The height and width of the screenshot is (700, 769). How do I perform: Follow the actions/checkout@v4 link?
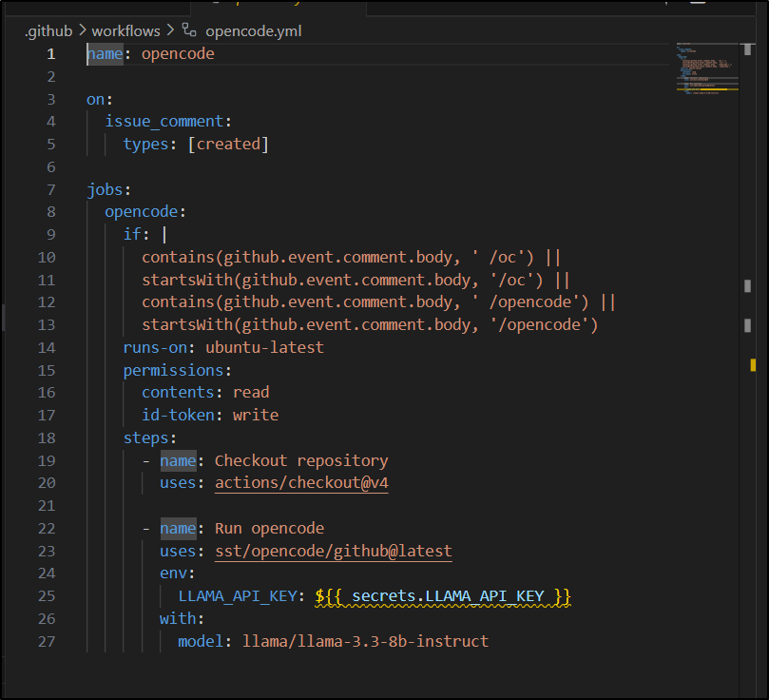click(x=301, y=483)
